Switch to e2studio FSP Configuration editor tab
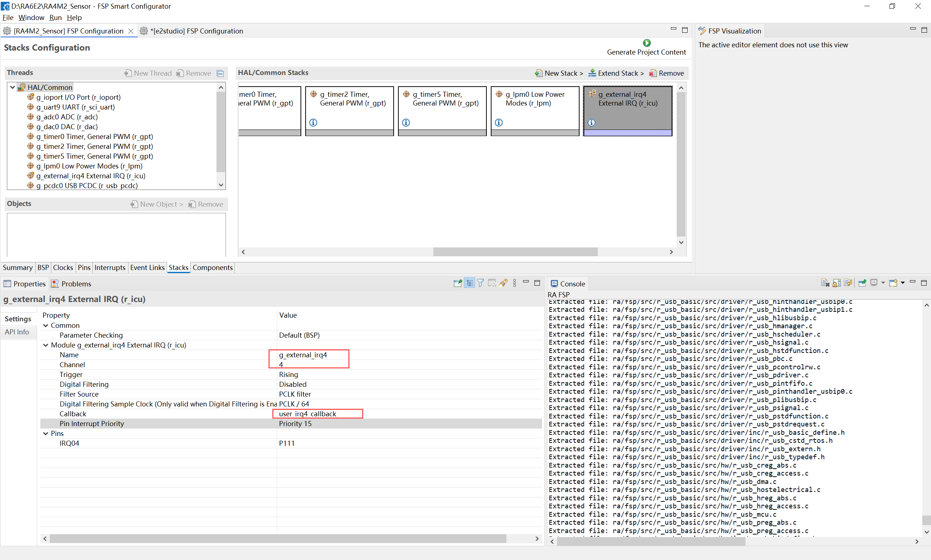 pos(191,31)
